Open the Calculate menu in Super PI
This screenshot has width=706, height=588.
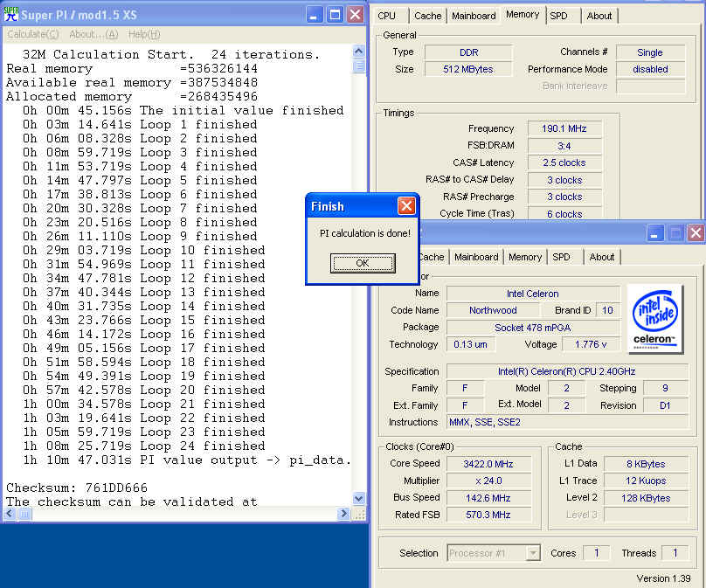point(33,34)
